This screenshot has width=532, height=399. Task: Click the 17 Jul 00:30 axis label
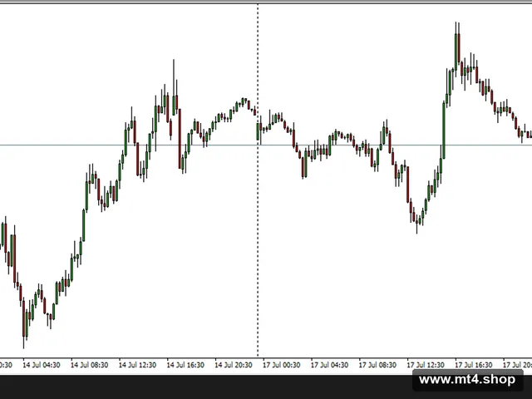point(282,365)
